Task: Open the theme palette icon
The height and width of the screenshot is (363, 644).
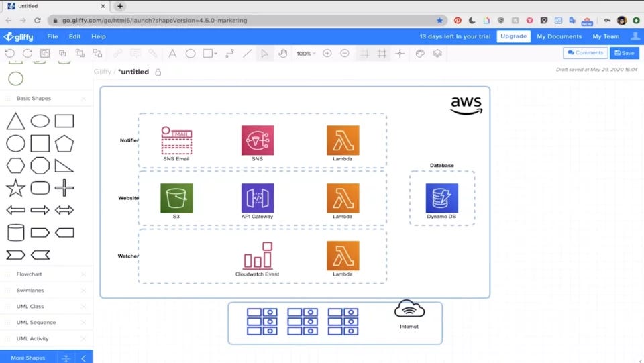Action: [x=420, y=54]
